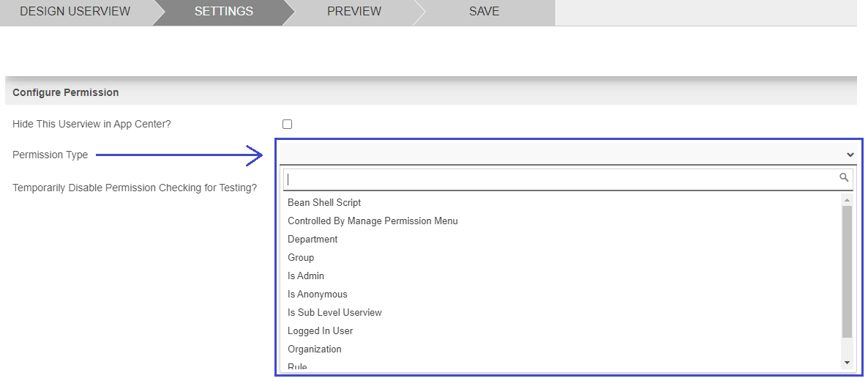Select Is Sub Level Userview option
The width and height of the screenshot is (868, 381).
tap(334, 313)
